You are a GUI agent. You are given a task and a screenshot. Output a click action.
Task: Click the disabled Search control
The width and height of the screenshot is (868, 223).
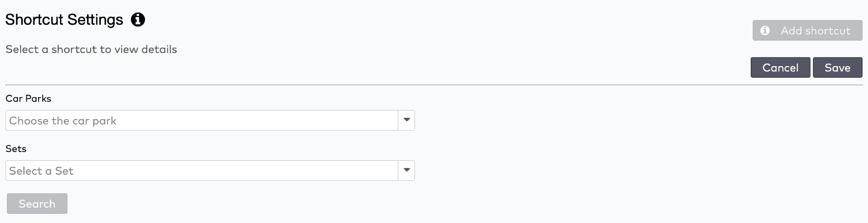pos(37,203)
